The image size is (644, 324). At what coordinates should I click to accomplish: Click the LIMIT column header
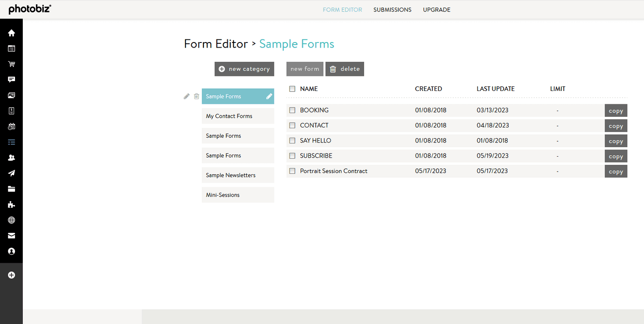558,89
